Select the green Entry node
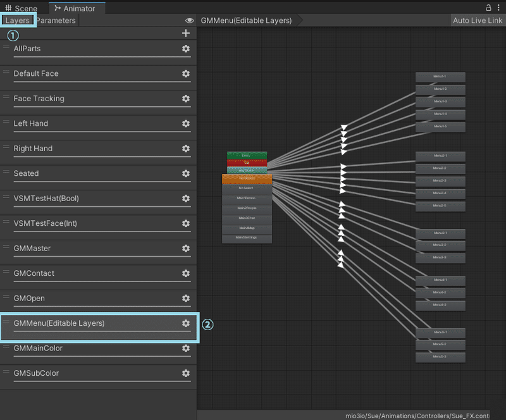 tap(247, 156)
